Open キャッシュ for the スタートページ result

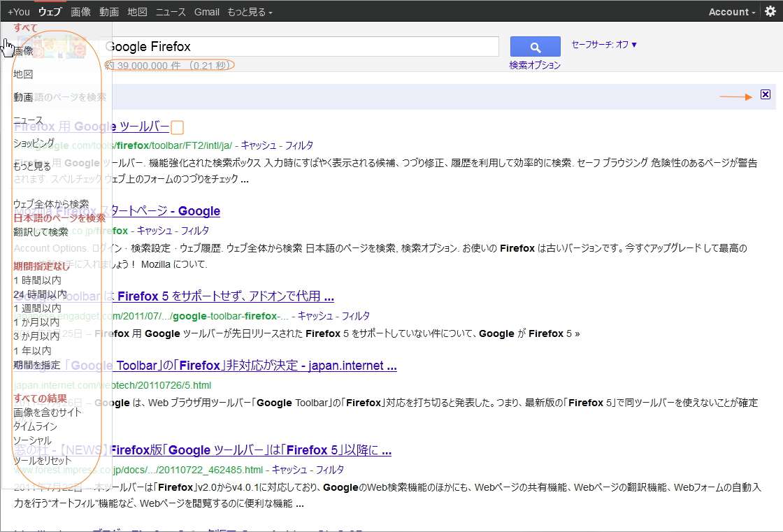click(x=155, y=231)
